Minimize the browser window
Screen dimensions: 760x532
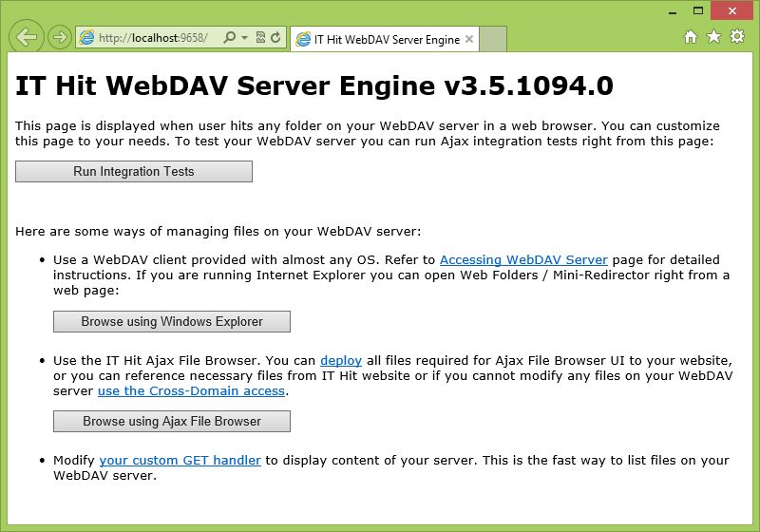(673, 11)
